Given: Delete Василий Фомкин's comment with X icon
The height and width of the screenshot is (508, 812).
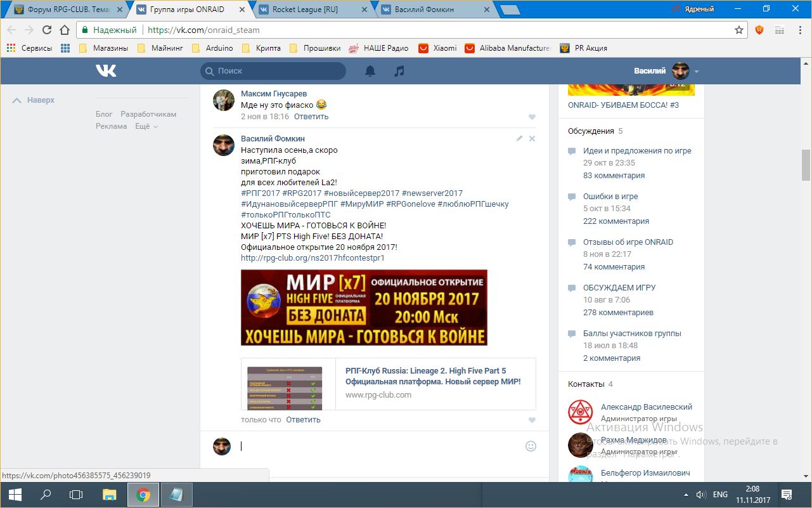Looking at the screenshot, I should click(x=532, y=138).
